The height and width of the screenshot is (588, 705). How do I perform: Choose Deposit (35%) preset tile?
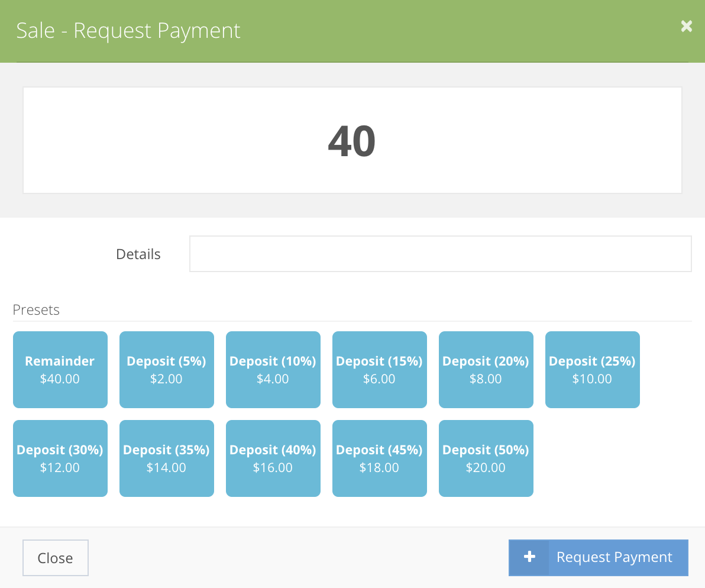tap(167, 458)
